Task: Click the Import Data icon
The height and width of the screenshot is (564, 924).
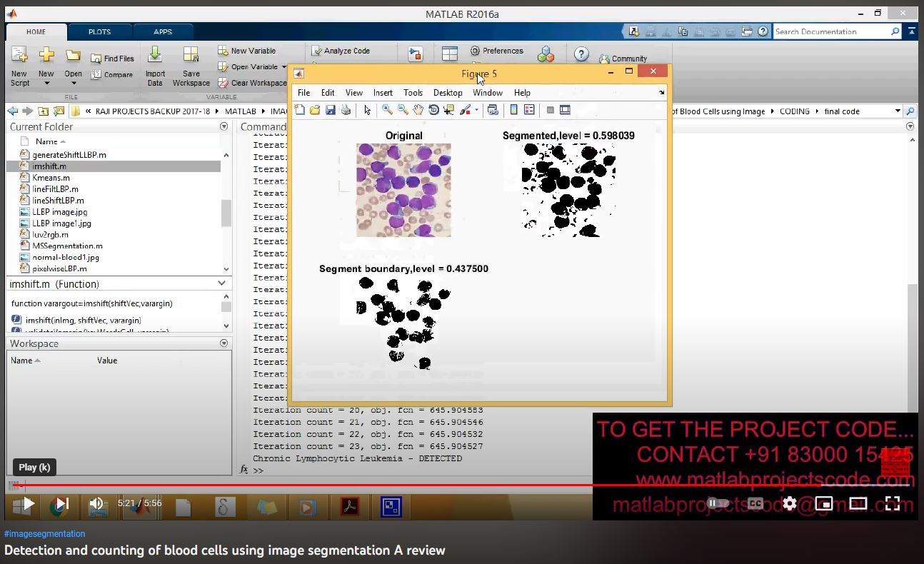Action: pos(155,66)
